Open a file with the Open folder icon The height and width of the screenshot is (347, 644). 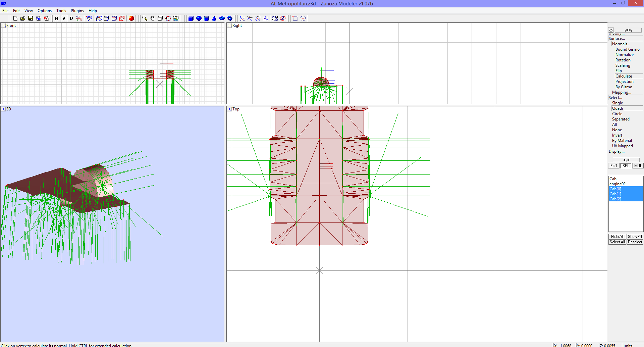[23, 18]
